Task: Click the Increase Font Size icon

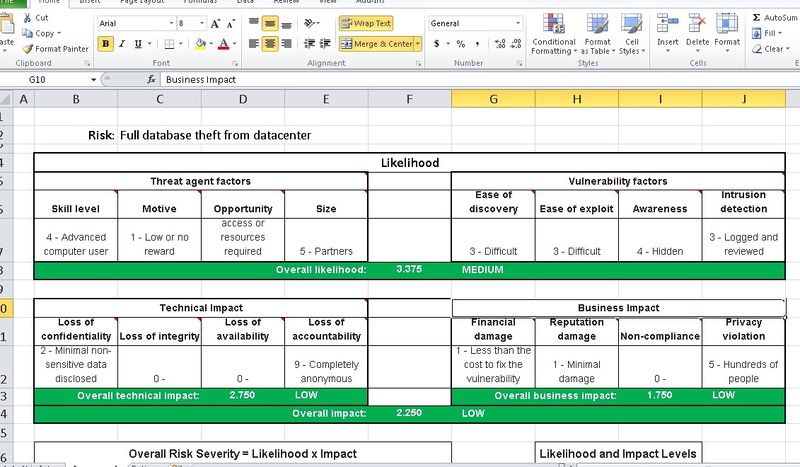Action: [x=217, y=23]
